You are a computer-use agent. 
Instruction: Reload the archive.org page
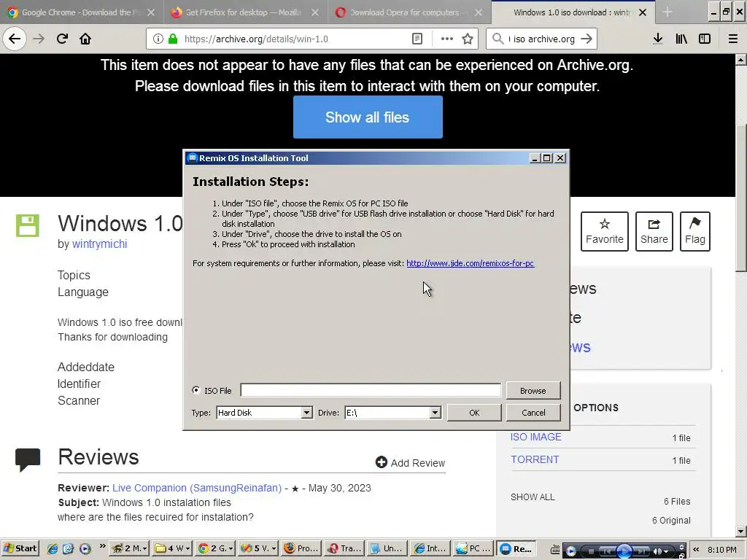click(62, 39)
